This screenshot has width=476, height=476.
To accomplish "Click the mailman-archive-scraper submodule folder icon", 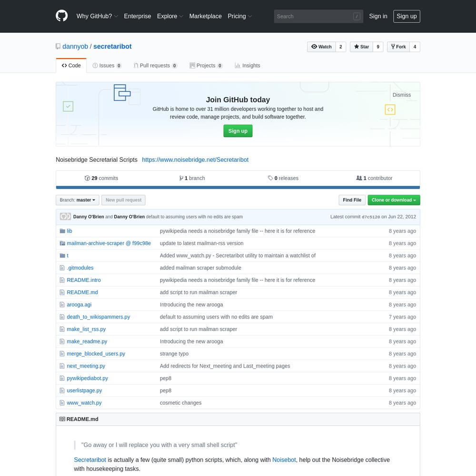I will pyautogui.click(x=62, y=243).
